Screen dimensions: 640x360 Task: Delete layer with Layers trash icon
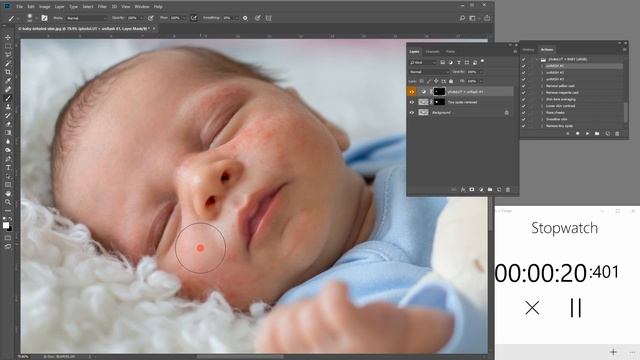(x=508, y=189)
